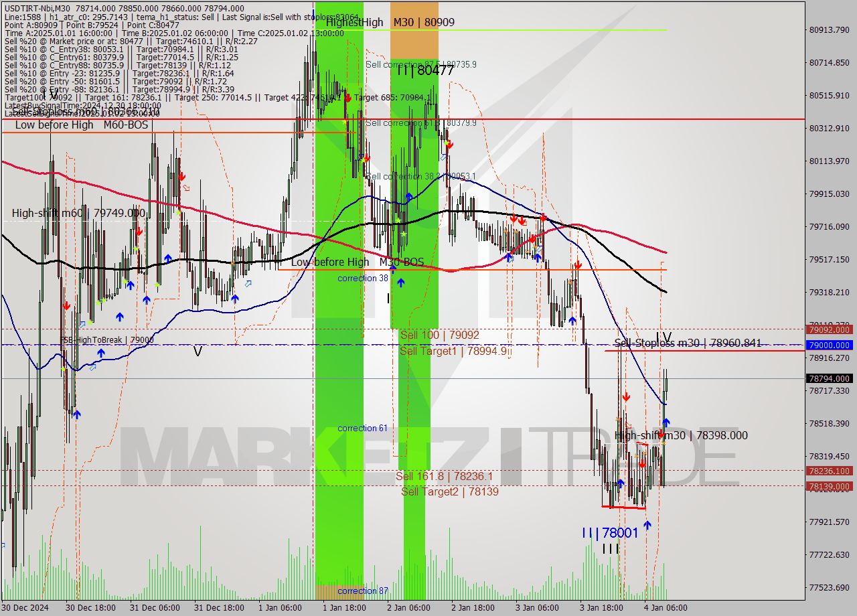Click the 79716.090 price axis value
This screenshot has width=857, height=616.
click(x=829, y=226)
